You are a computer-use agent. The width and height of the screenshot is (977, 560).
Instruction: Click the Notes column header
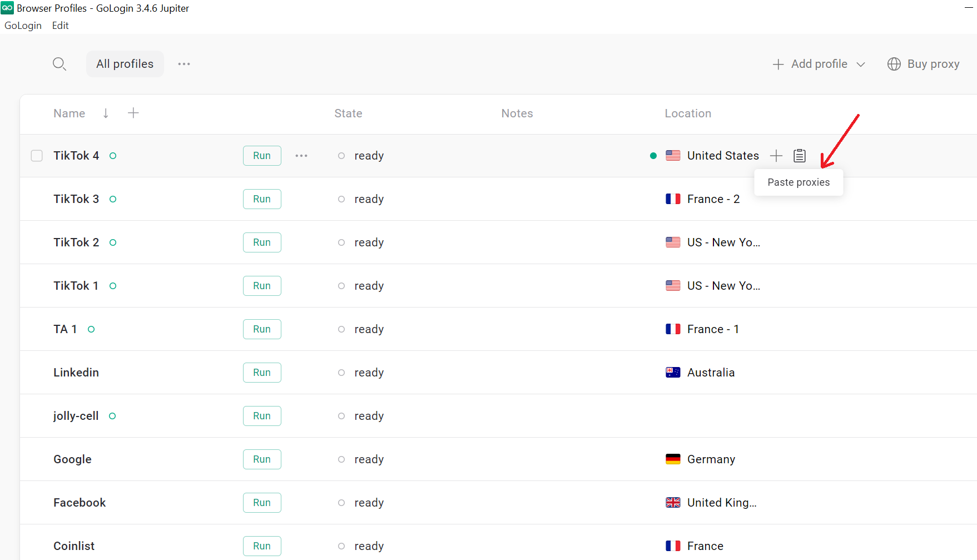point(517,113)
